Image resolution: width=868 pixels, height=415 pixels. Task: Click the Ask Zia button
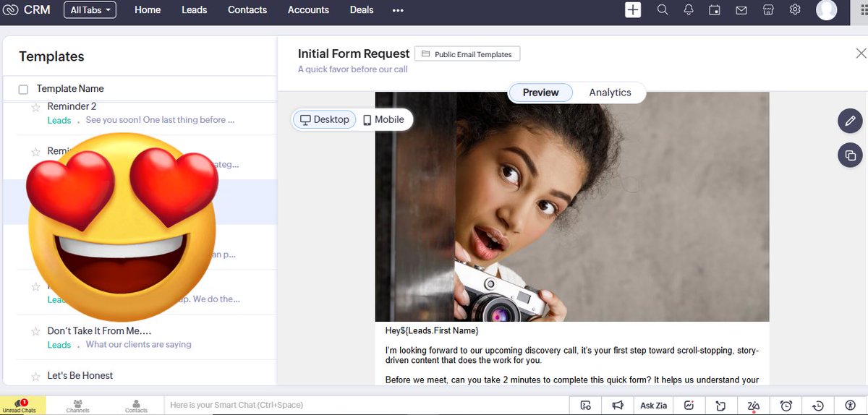[653, 406]
